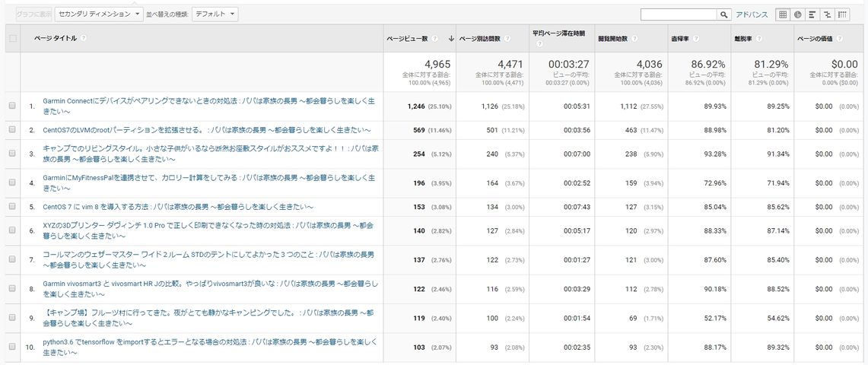Open help icon beside 閲覧開始数
868x365 pixels.
coord(634,39)
